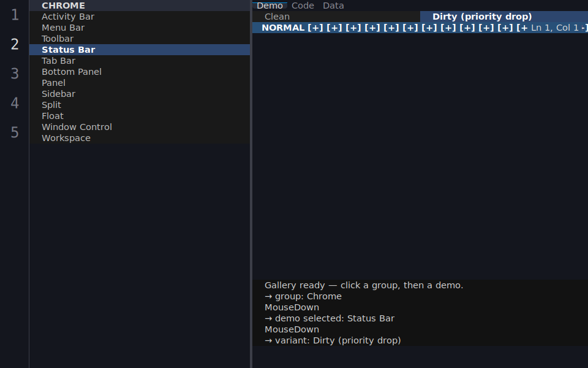Select group number 2 in the rail
The width and height of the screenshot is (588, 368).
pyautogui.click(x=15, y=44)
